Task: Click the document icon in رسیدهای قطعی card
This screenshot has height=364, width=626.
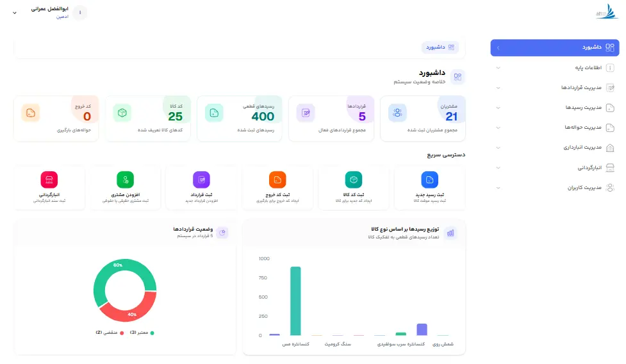Action: [x=214, y=113]
